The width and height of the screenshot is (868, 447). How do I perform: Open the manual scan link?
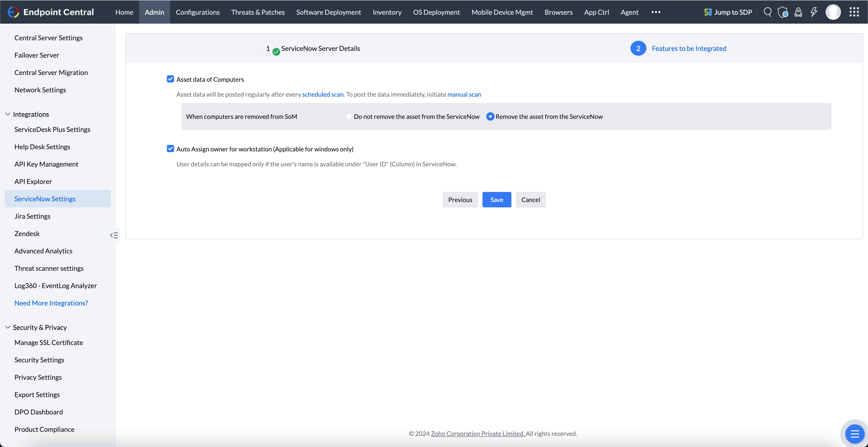click(464, 94)
